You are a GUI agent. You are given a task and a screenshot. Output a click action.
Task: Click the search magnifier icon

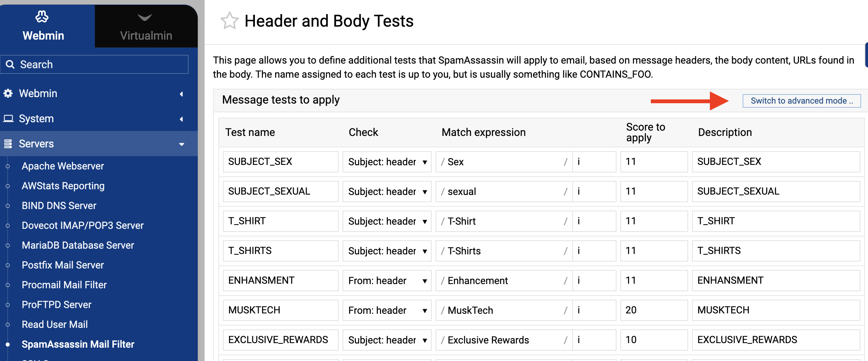[10, 64]
